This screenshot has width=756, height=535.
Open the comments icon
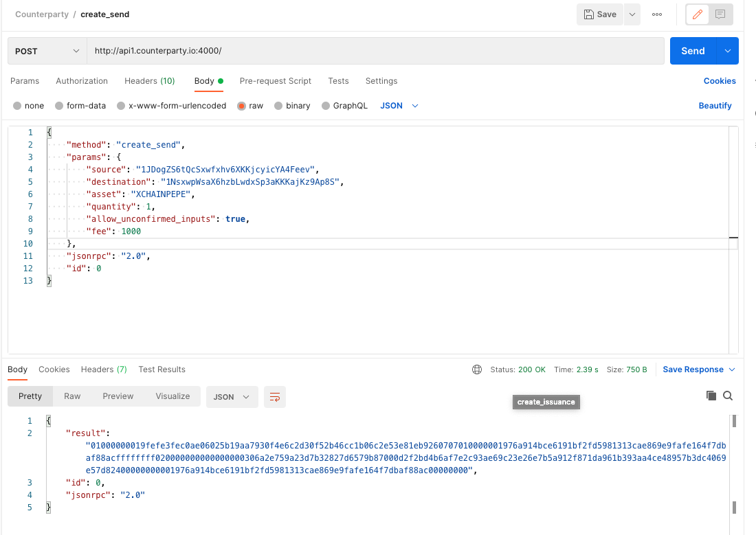tap(720, 14)
